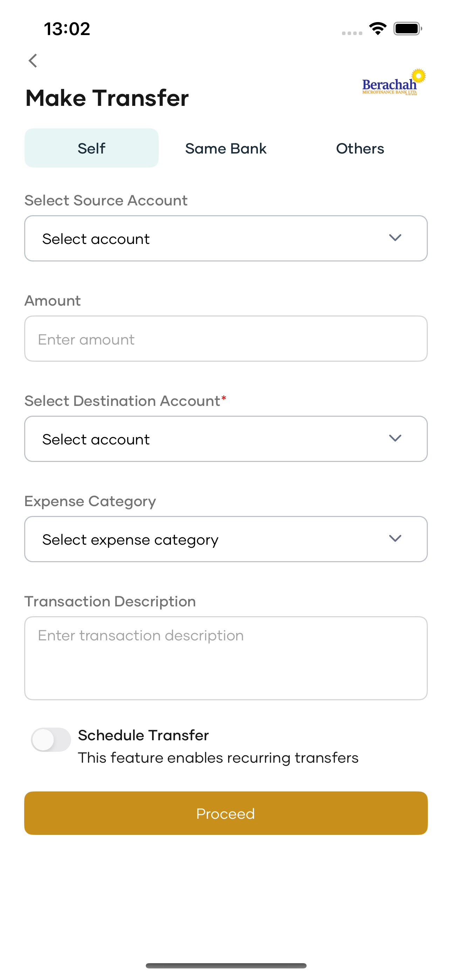Tap the clock time in status bar
The width and height of the screenshot is (452, 980).
pos(67,29)
